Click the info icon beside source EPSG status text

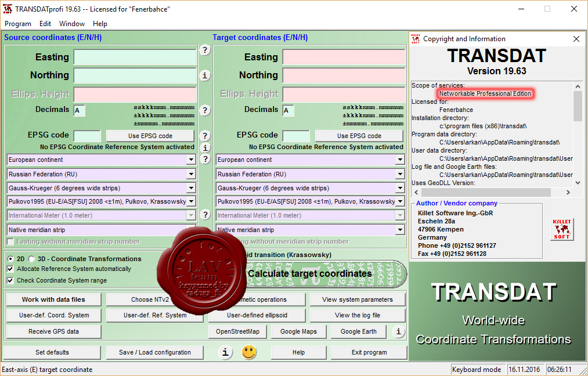coord(205,148)
